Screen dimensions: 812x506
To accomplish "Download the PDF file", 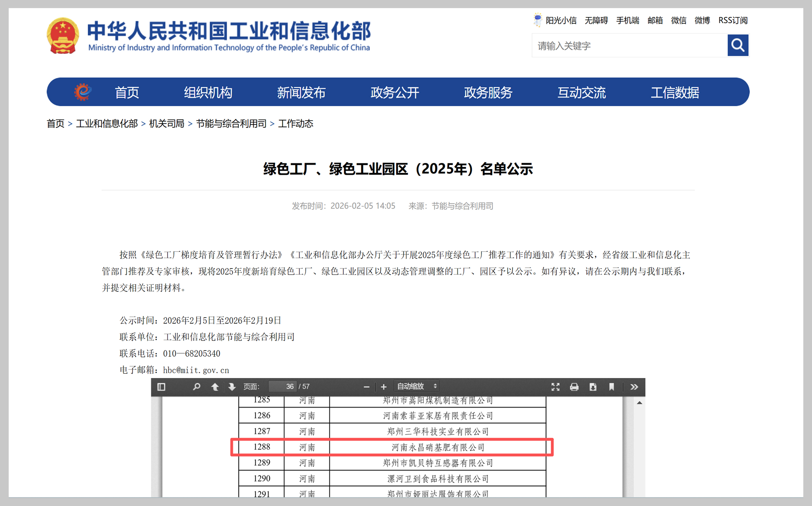I will pos(593,387).
